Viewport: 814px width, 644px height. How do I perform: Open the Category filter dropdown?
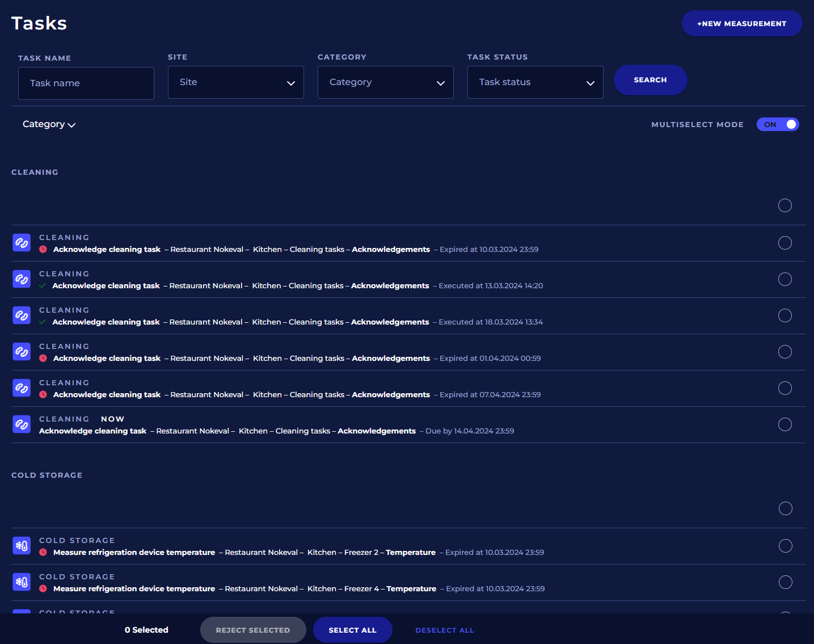[x=385, y=82]
